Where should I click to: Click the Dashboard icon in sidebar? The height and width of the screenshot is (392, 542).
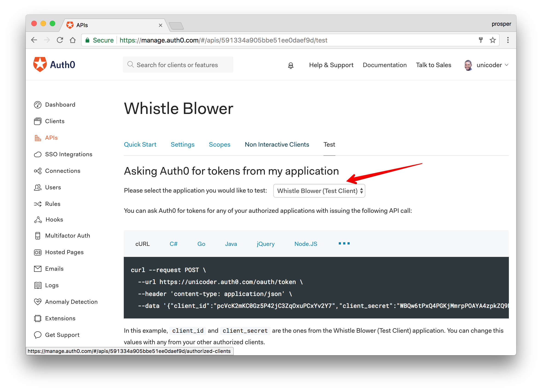tap(38, 105)
